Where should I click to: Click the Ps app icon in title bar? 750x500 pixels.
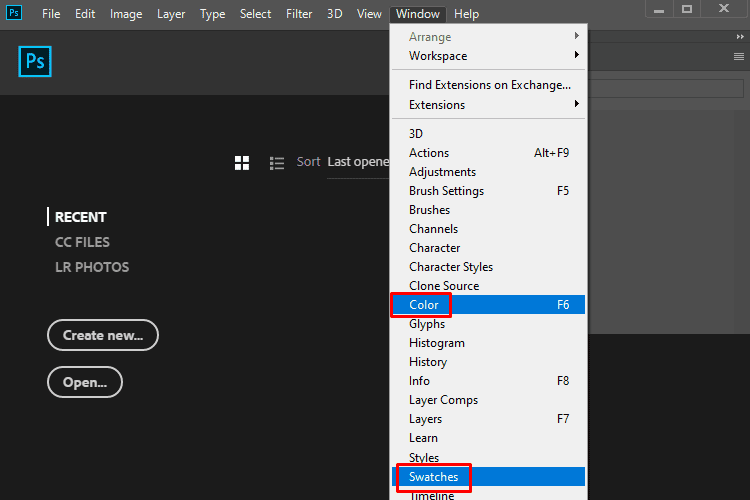[14, 12]
